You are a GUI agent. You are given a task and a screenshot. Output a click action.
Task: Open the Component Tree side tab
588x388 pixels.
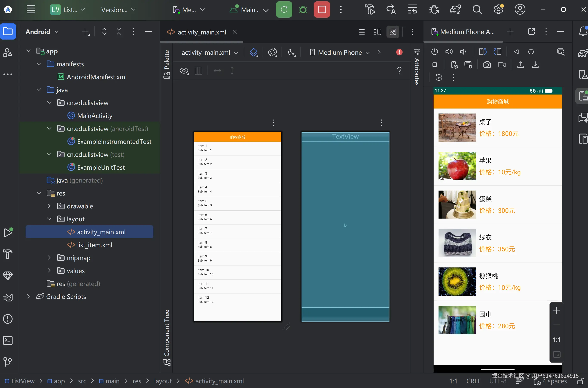[x=167, y=338]
